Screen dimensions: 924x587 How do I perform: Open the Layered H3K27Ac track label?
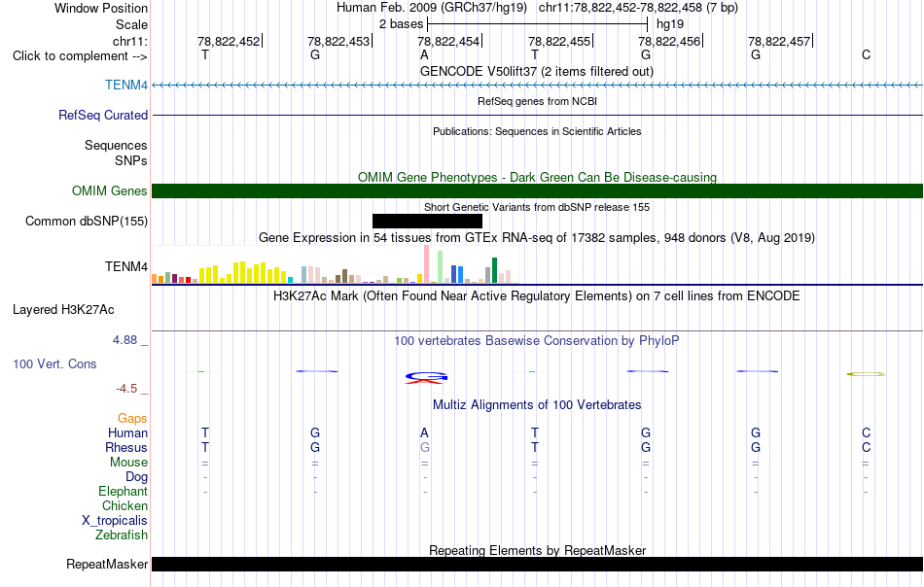pyautogui.click(x=63, y=310)
